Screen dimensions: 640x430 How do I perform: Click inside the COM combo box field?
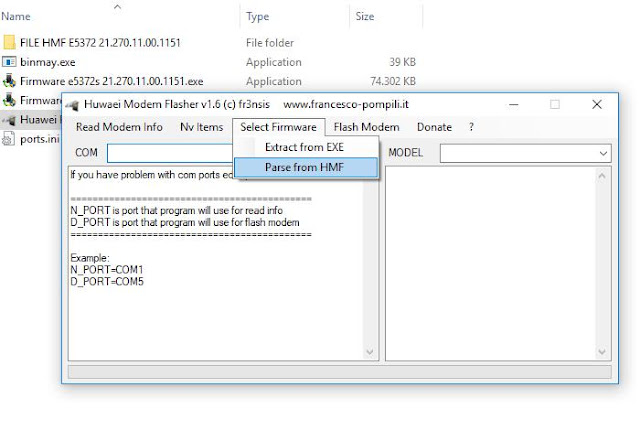(x=170, y=153)
